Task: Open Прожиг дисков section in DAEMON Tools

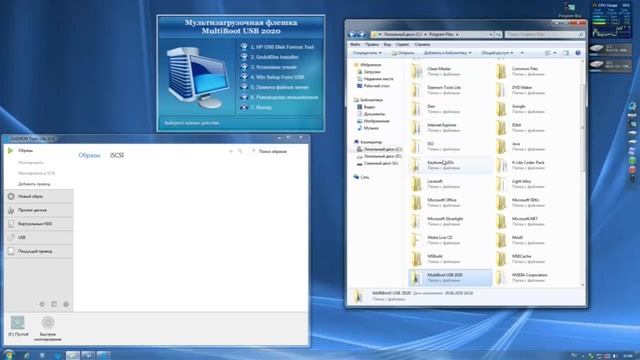Action: click(x=39, y=210)
